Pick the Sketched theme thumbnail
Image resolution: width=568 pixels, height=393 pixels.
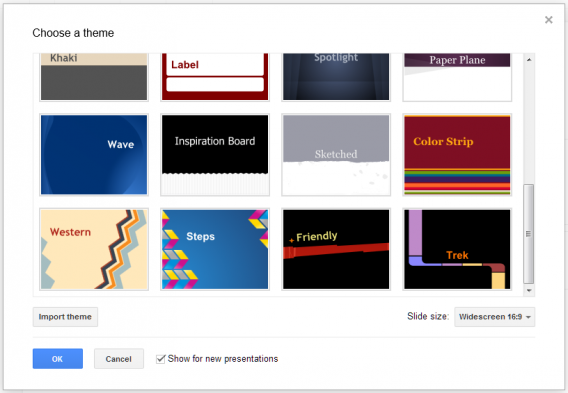(x=336, y=155)
